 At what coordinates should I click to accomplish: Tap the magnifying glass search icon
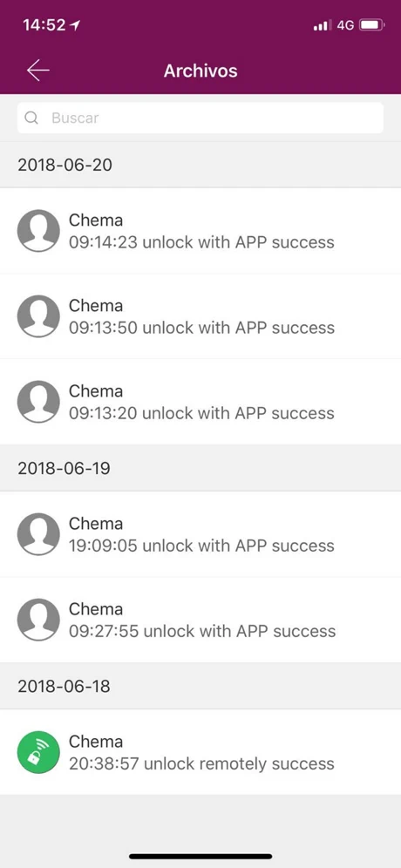pyautogui.click(x=32, y=118)
